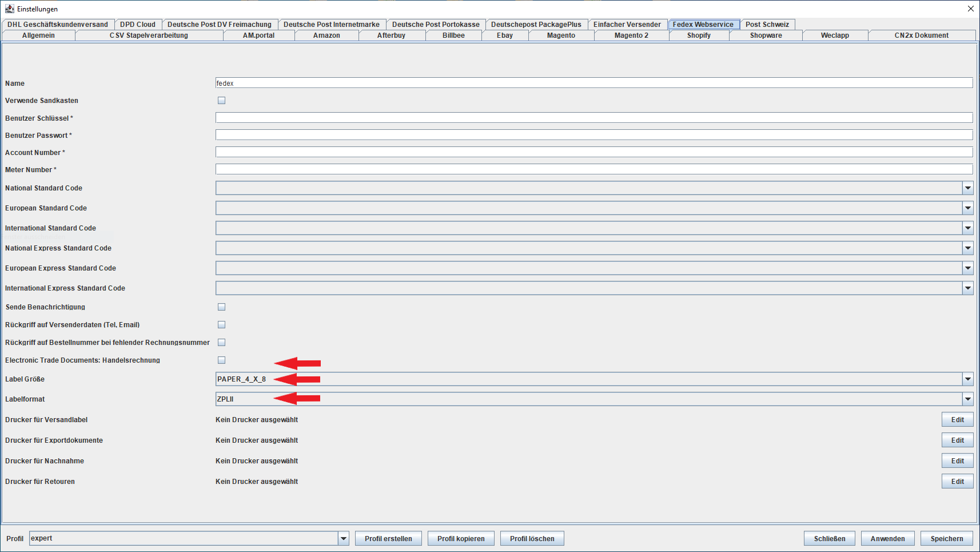
Task: Open the Labelformat ZPLII dropdown
Action: coord(967,399)
